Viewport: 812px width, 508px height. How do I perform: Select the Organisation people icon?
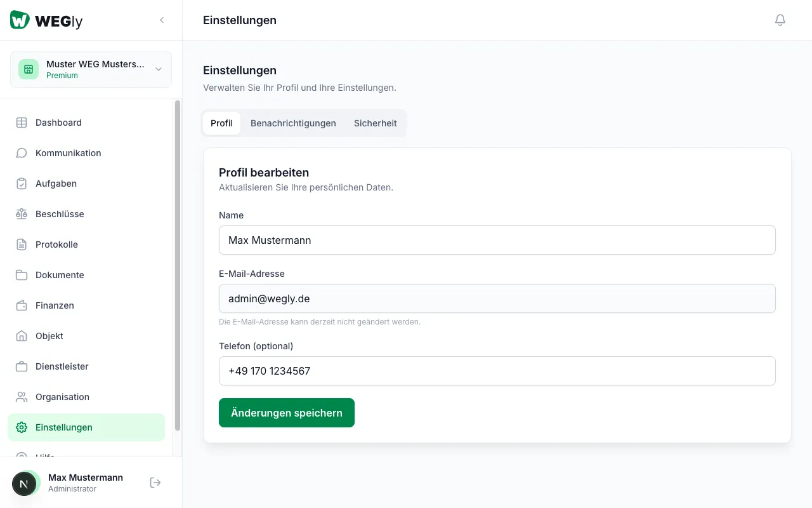pos(21,397)
